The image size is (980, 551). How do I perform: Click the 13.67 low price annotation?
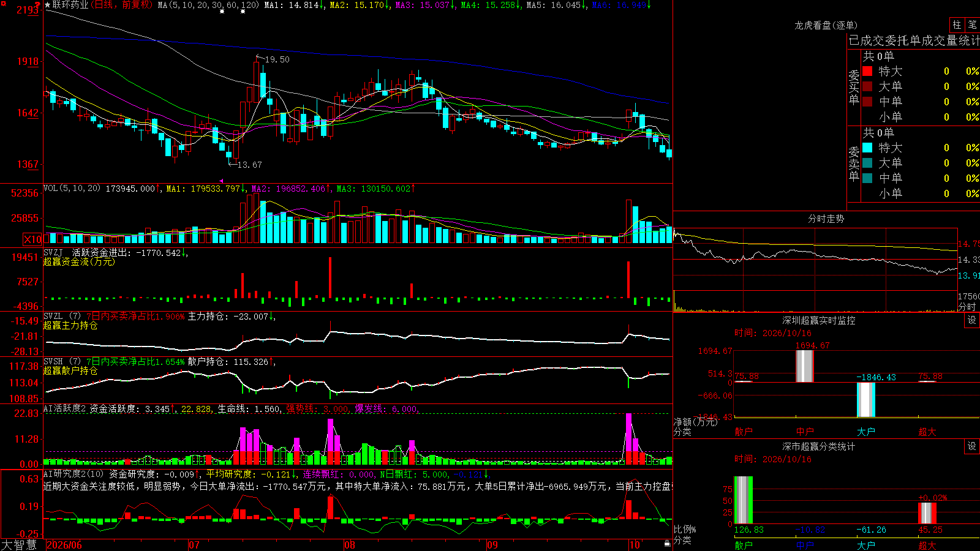[x=250, y=165]
